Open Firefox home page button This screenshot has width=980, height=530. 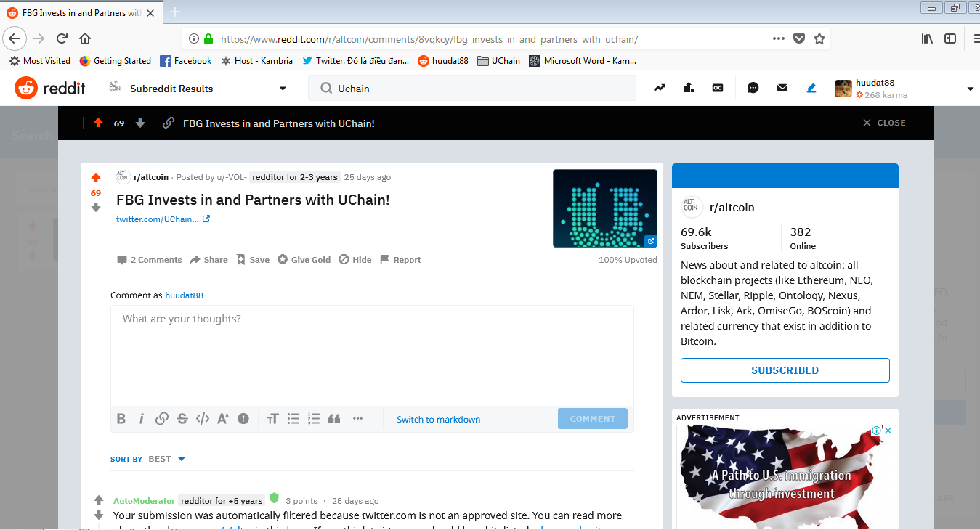pyautogui.click(x=85, y=38)
